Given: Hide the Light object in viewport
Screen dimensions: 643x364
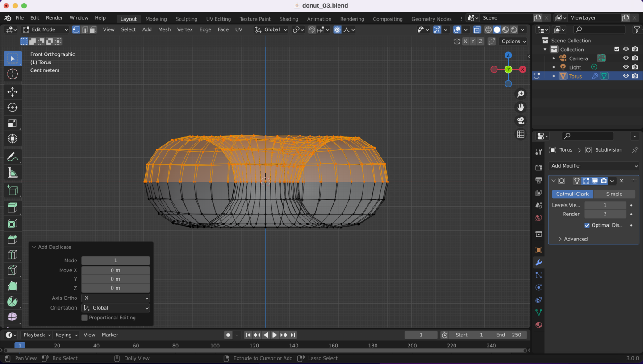Looking at the screenshot, I should (x=626, y=67).
